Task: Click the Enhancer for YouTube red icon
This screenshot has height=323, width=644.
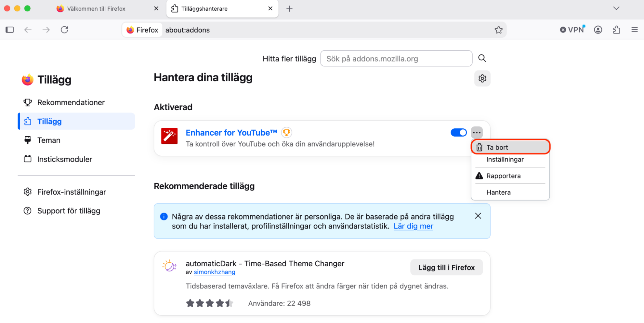Action: pos(169,136)
